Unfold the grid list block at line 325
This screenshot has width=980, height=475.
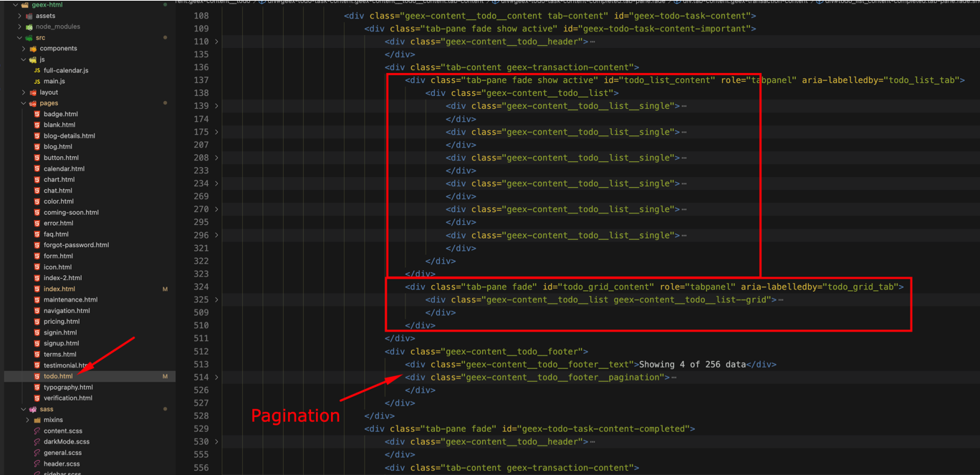pyautogui.click(x=217, y=300)
